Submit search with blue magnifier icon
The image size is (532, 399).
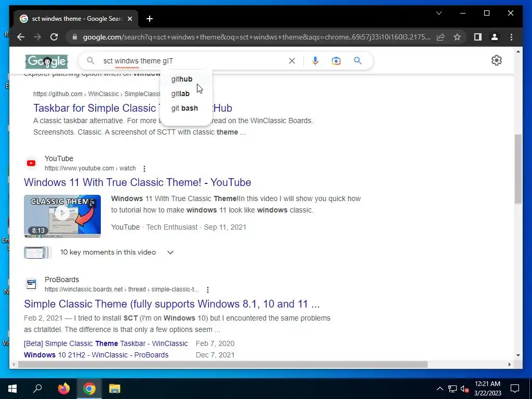(x=357, y=61)
